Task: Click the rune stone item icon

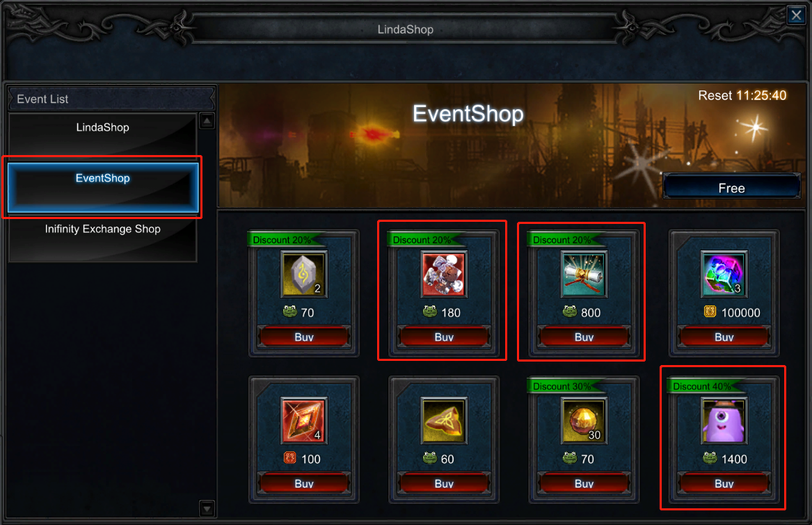Action: 304,274
